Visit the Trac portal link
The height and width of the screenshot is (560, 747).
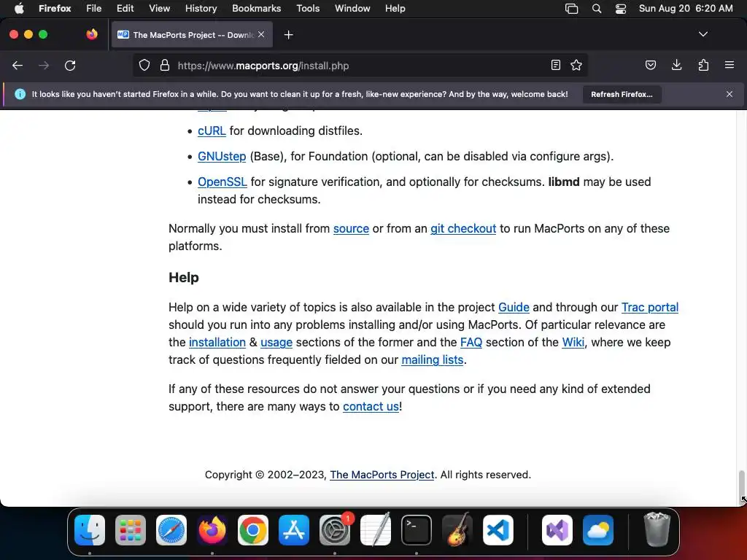650,307
